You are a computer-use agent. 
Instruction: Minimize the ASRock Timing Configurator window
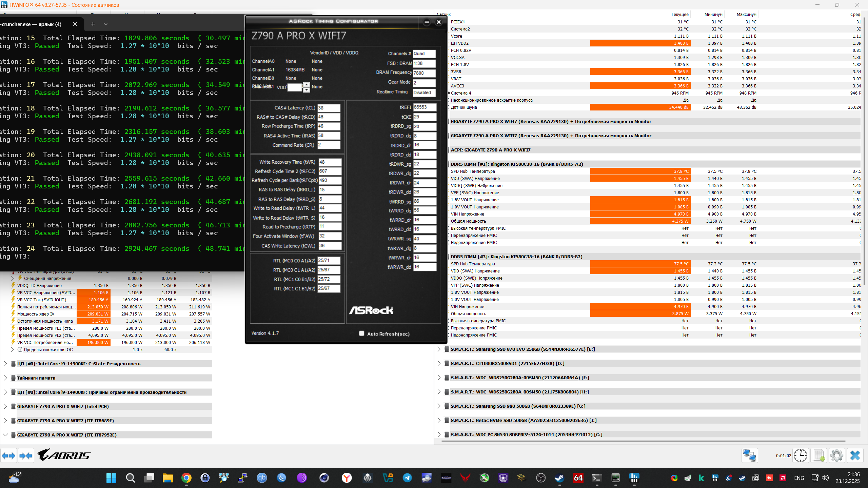click(427, 22)
